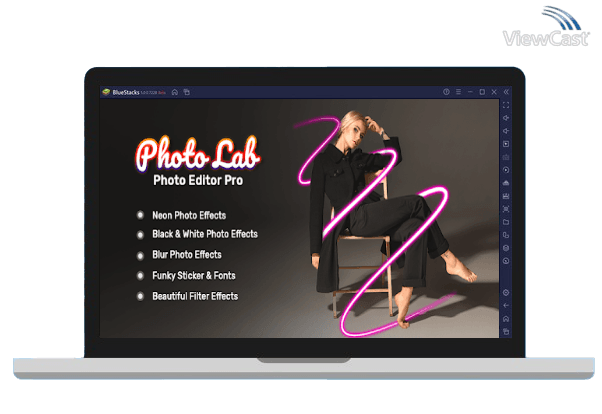Open the multi-instance manager icon
The image size is (602, 414).
pos(506,235)
